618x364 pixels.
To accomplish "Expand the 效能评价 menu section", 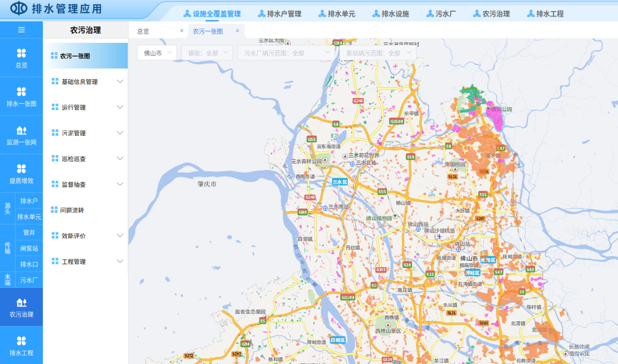I will click(85, 236).
